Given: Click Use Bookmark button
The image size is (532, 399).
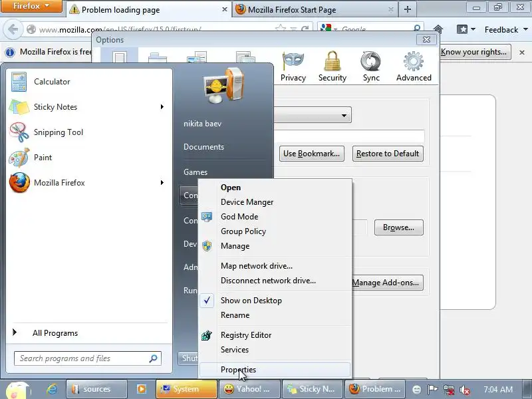Looking at the screenshot, I should coord(311,154).
